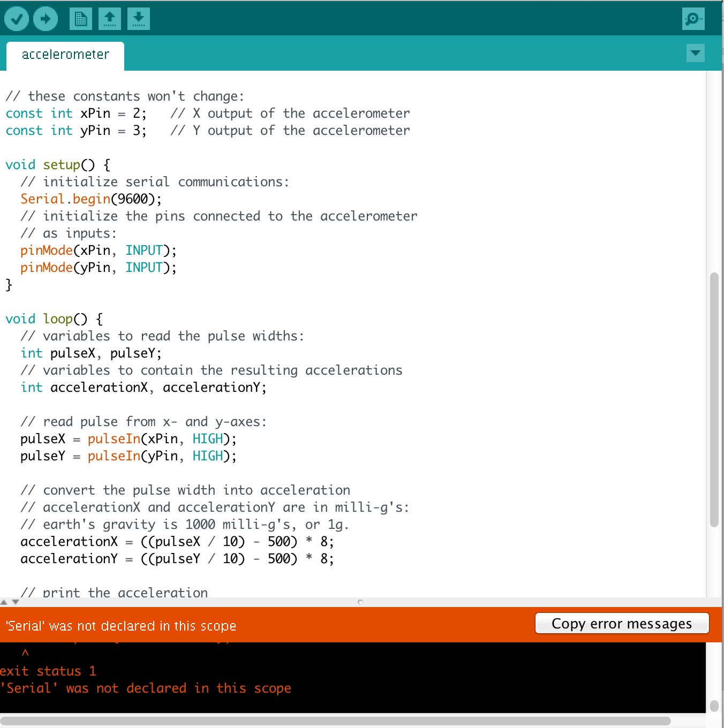Click comment '// print the acceleration'
724x728 pixels.
click(114, 592)
